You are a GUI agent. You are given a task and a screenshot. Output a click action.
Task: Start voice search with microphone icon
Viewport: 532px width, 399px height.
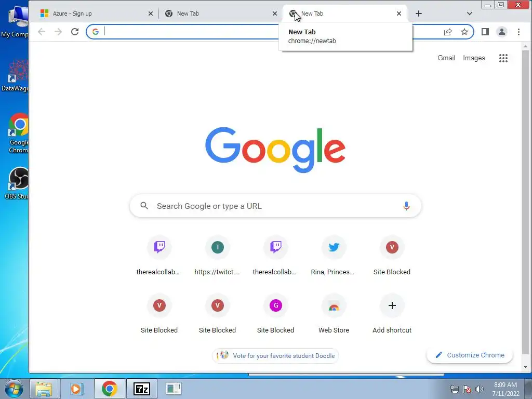point(406,206)
